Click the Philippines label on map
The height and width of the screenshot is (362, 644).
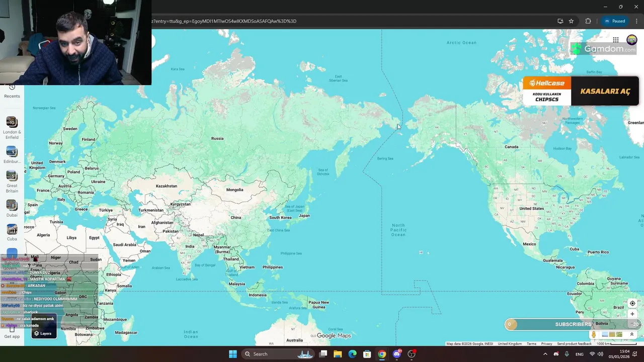[273, 267]
